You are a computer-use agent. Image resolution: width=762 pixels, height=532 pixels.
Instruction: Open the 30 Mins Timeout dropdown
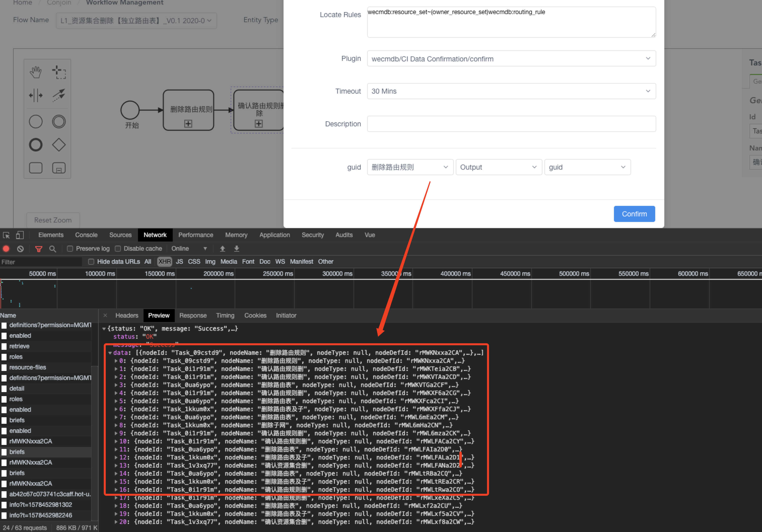[x=511, y=91]
